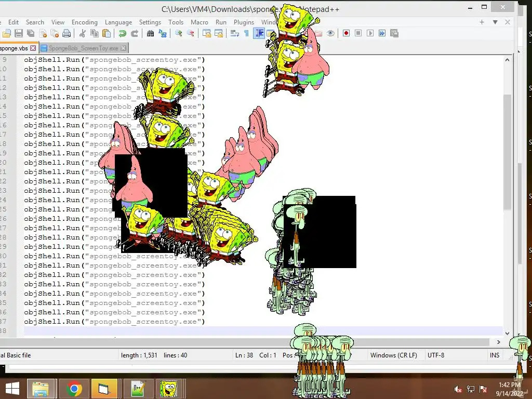Open Find with the binoculars icon
The image size is (532, 399).
(x=150, y=33)
